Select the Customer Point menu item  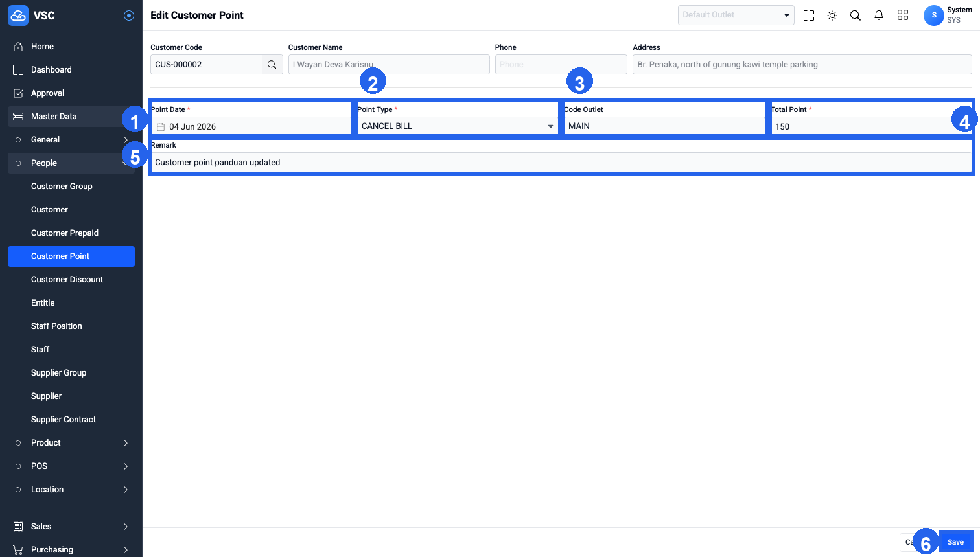click(71, 256)
